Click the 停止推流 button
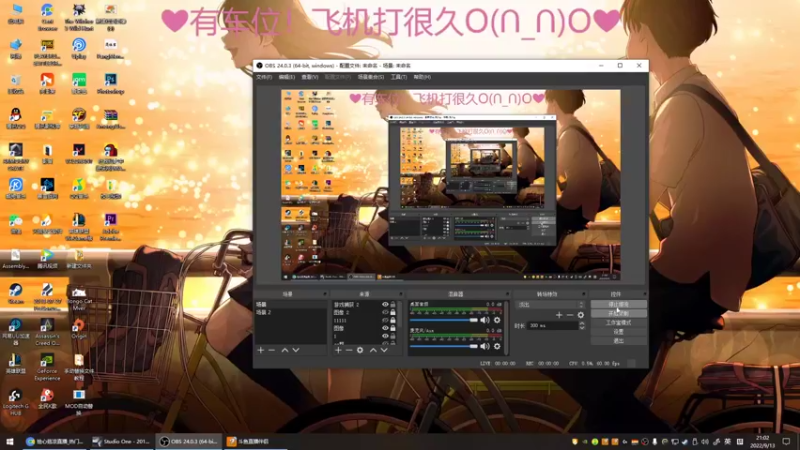 tap(618, 304)
